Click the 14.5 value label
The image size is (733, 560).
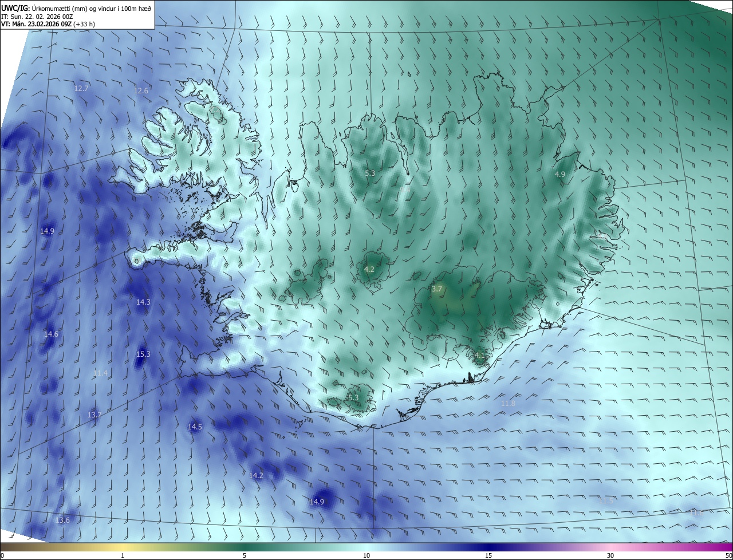click(195, 427)
